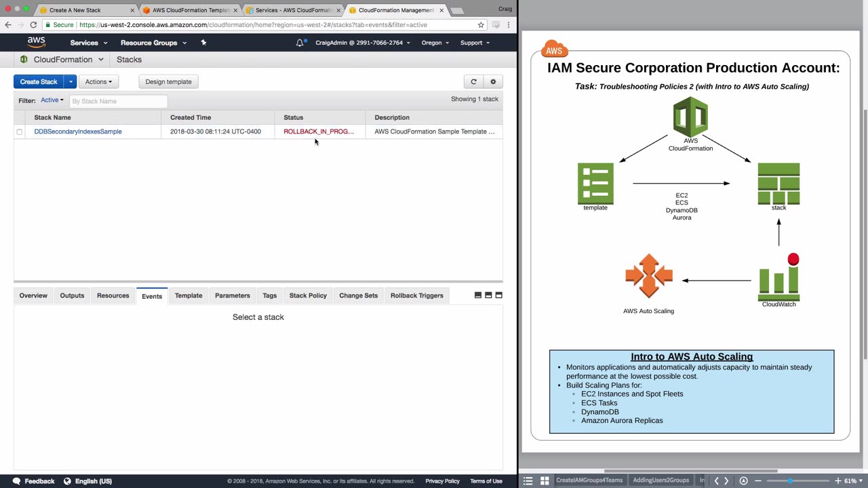Go back in browser history
This screenshot has height=488, width=868.
coord(8,25)
